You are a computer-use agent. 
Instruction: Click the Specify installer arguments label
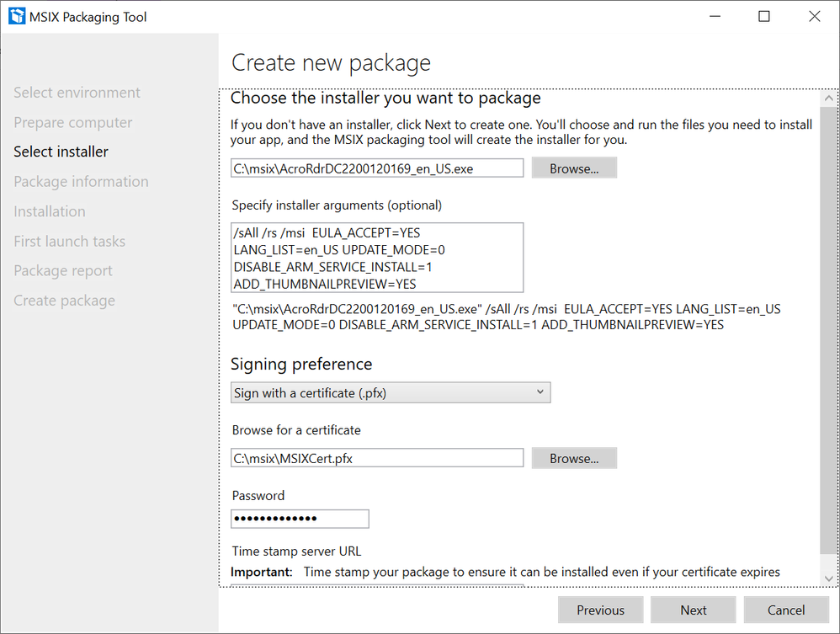point(337,205)
